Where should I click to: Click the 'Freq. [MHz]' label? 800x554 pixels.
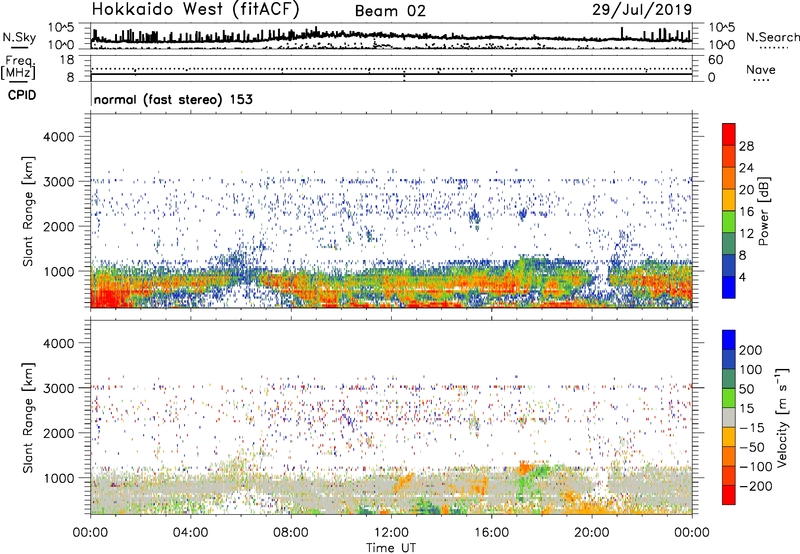(18, 68)
